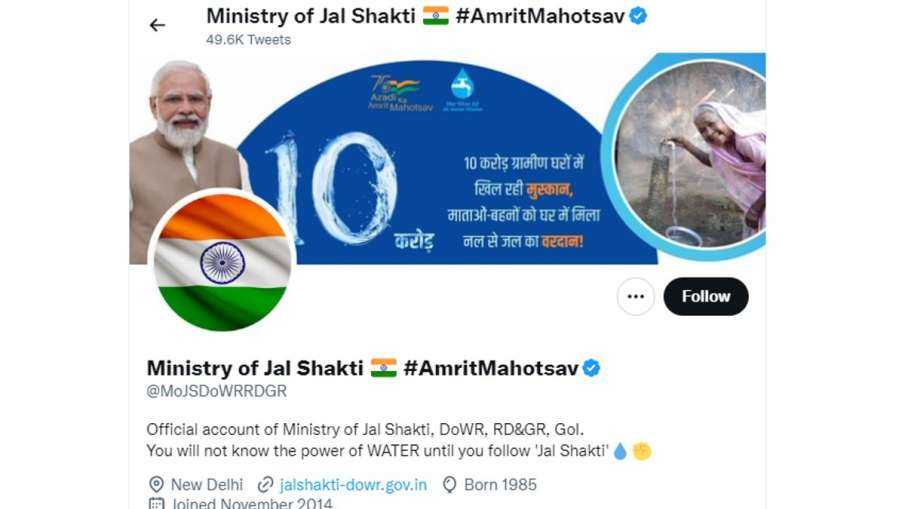Click the calendar icon beside Joined date
Image resolution: width=905 pixels, height=509 pixels.
click(x=156, y=504)
